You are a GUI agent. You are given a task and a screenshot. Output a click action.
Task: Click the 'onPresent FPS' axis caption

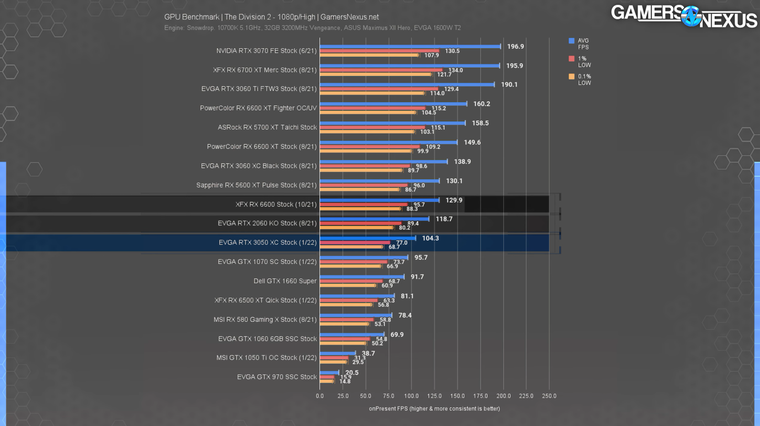tap(434, 409)
